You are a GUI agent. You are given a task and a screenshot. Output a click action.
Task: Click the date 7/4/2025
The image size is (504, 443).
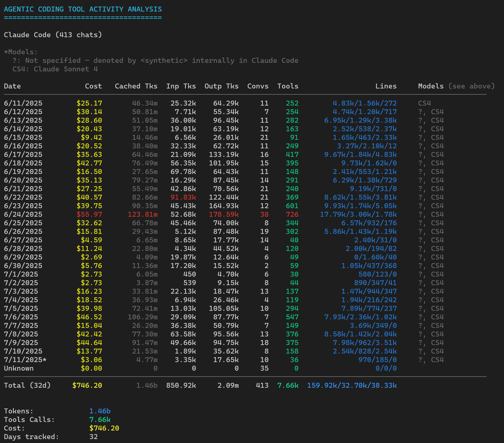[21, 300]
